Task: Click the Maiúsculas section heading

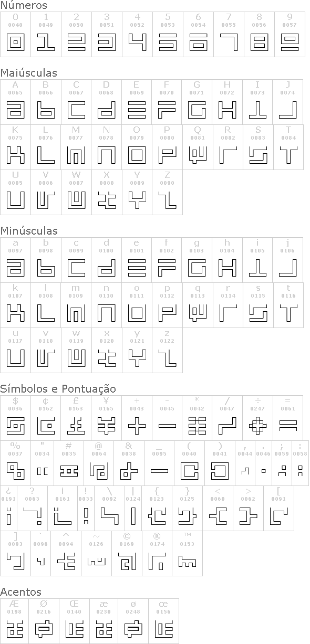Action: click(29, 73)
